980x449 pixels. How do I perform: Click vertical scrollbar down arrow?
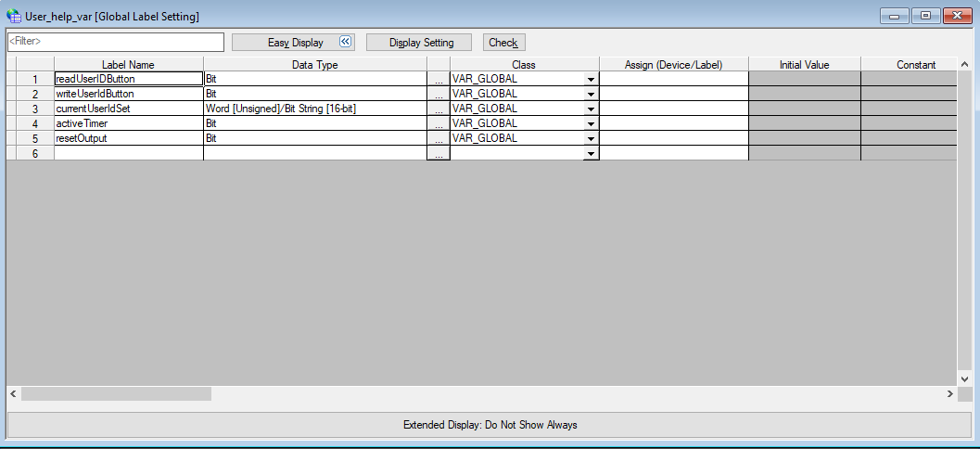(x=964, y=379)
